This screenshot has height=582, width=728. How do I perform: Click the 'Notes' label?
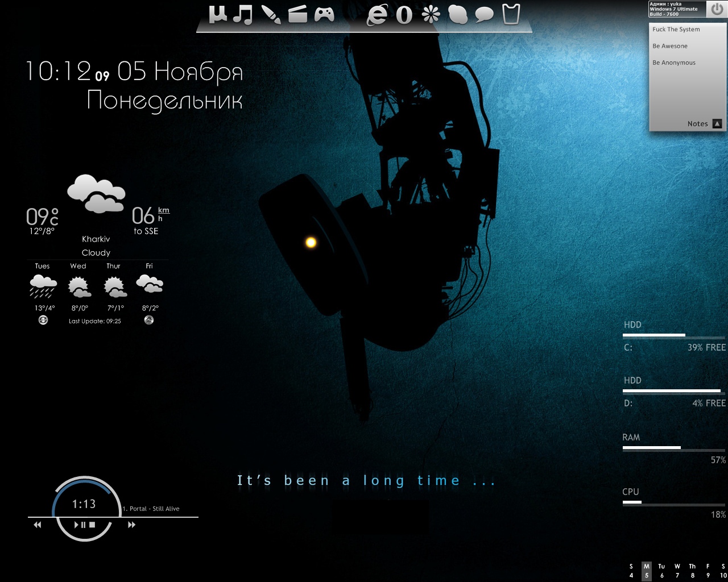(x=697, y=123)
